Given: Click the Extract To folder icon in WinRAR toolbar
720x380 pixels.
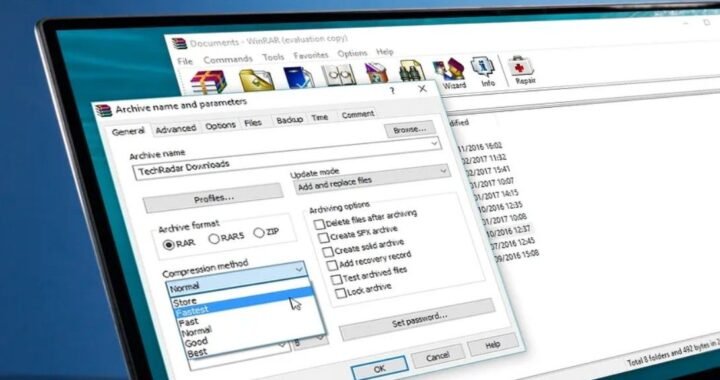Looking at the screenshot, I should click(x=257, y=80).
